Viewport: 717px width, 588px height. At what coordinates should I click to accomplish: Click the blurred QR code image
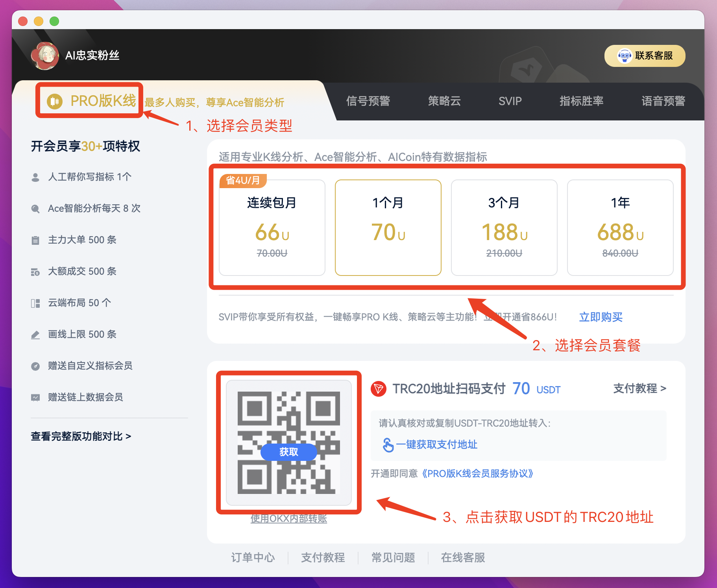click(289, 443)
